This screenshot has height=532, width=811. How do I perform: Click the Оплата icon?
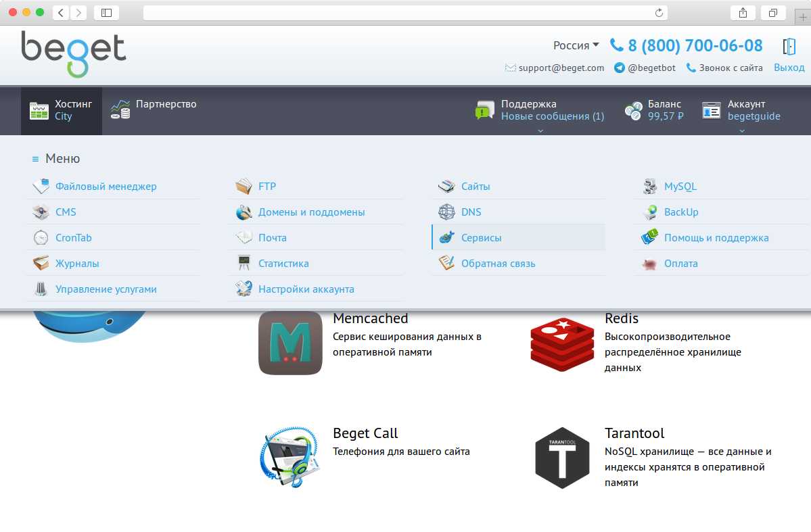coord(649,264)
